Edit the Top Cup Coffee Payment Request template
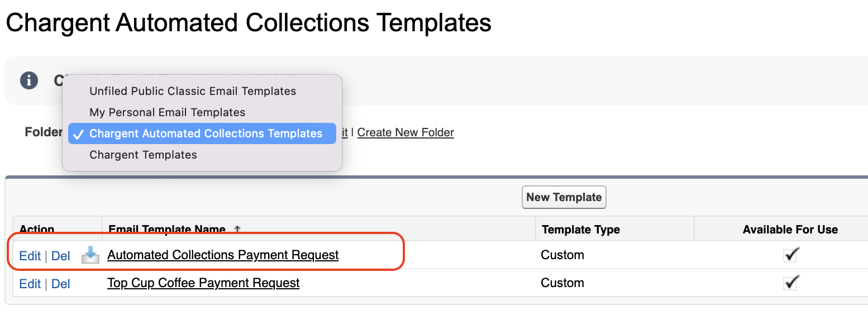Viewport: 868px width, 334px height. [30, 283]
